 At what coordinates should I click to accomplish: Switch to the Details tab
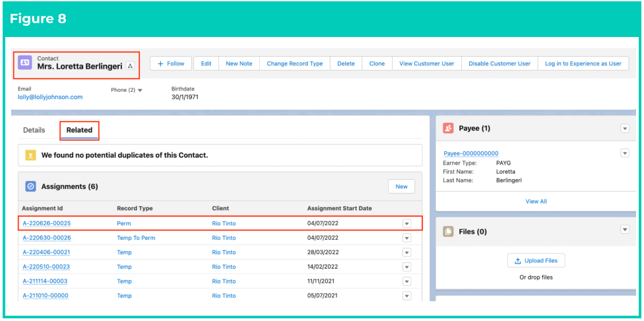[x=34, y=130]
